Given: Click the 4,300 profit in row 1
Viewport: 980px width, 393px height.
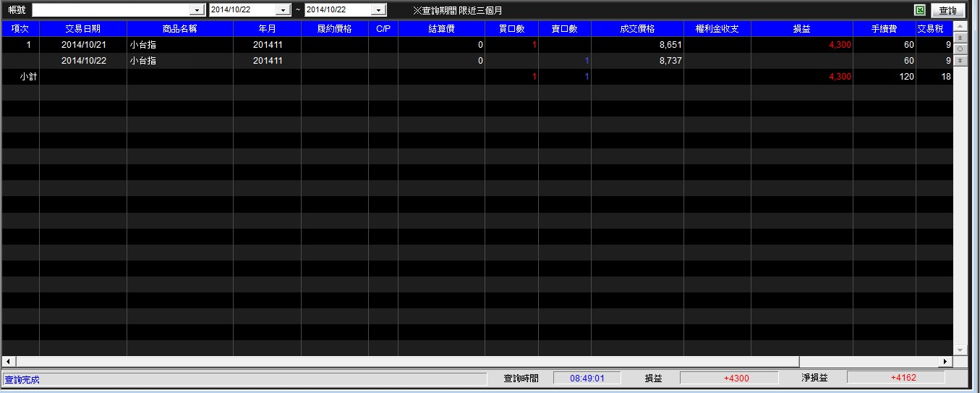Looking at the screenshot, I should 839,45.
